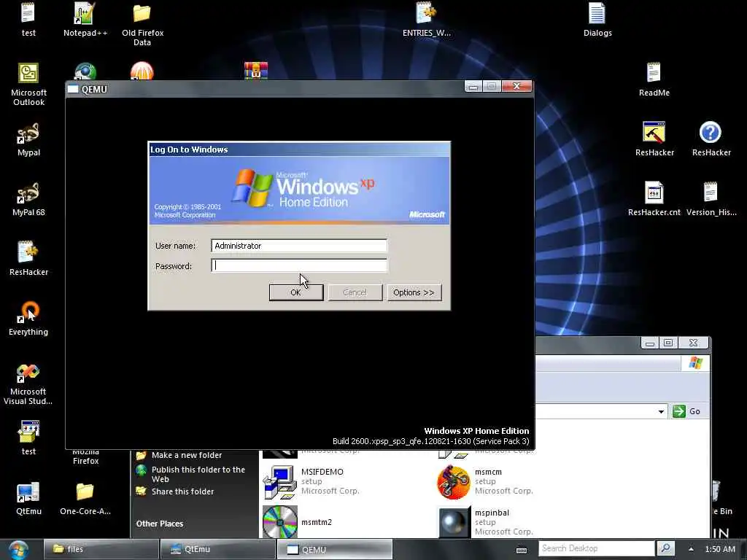The width and height of the screenshot is (747, 560).
Task: Select the msmtm2 disc icon
Action: pos(280,522)
